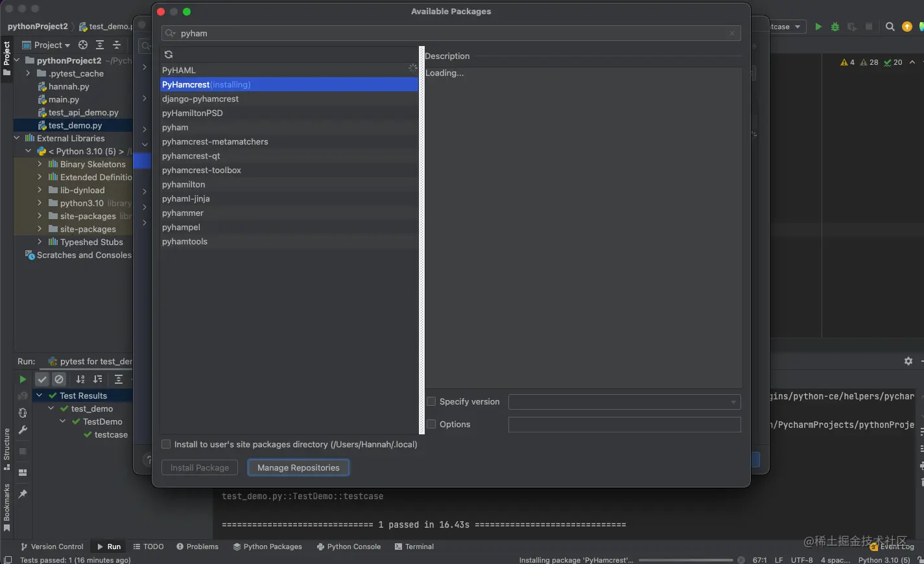
Task: Run the test configuration from the main toolbar
Action: pos(818,27)
